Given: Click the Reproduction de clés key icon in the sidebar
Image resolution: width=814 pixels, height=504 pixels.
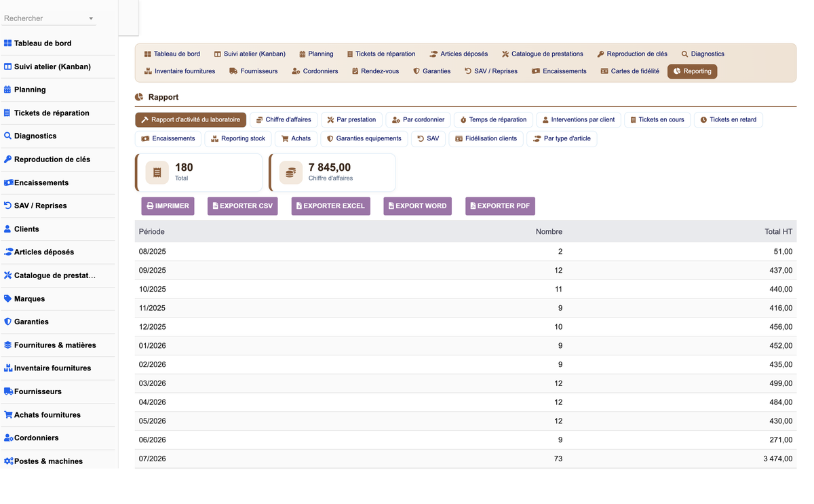Looking at the screenshot, I should pyautogui.click(x=8, y=159).
